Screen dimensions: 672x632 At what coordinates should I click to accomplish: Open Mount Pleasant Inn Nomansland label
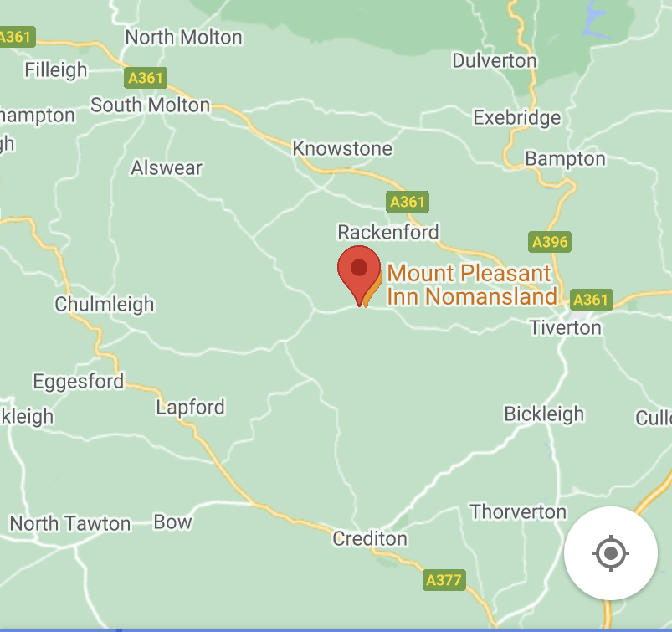tap(472, 285)
